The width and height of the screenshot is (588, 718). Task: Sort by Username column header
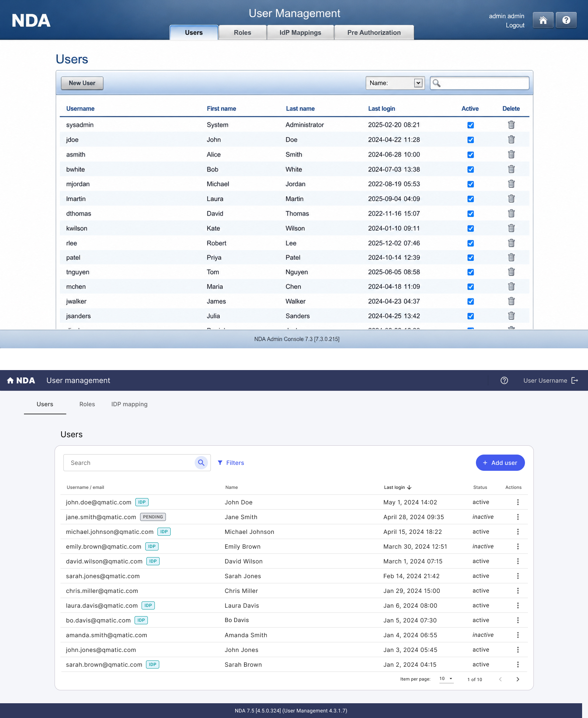(x=80, y=108)
